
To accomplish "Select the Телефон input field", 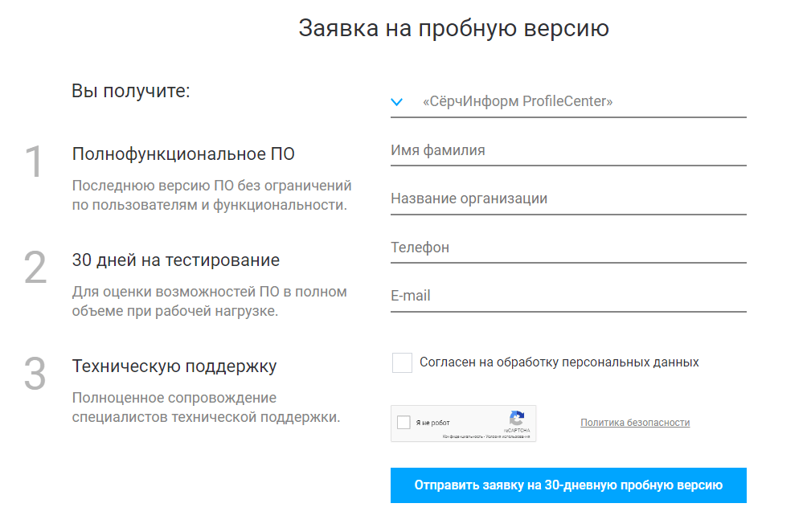I will pyautogui.click(x=568, y=248).
